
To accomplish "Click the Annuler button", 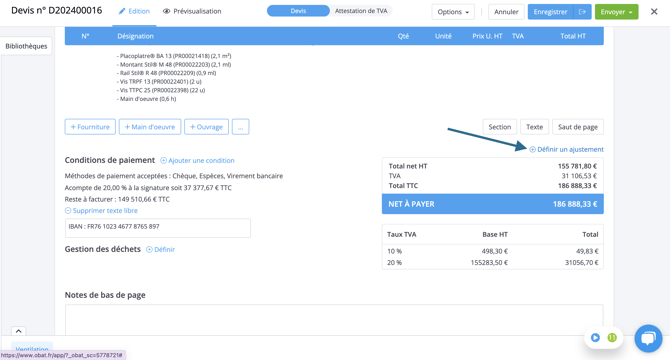I will pos(506,12).
